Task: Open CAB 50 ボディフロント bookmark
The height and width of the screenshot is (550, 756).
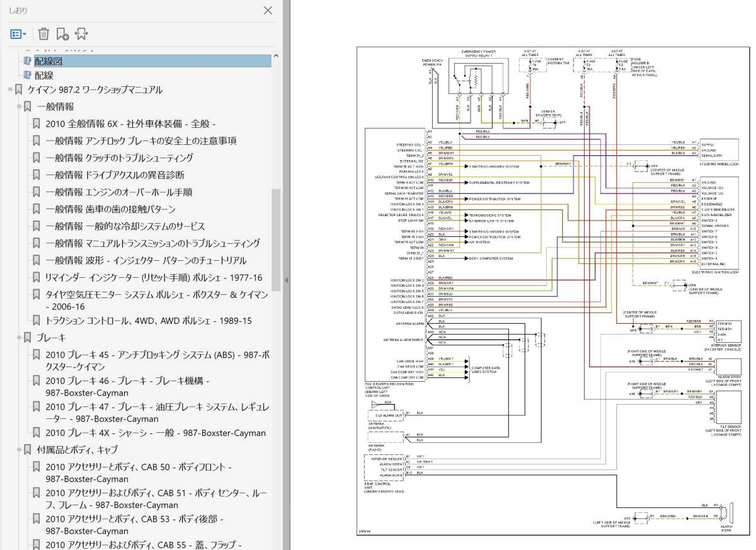Action: tap(138, 473)
